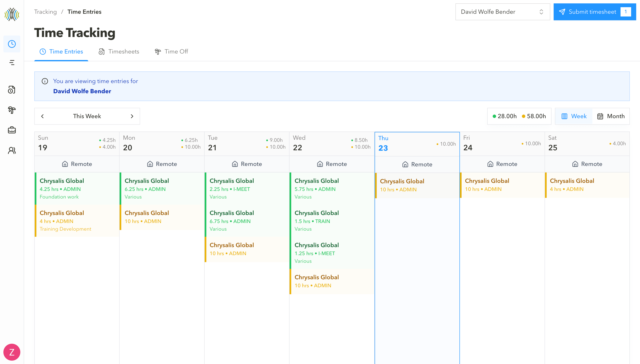Open the timesheets document icon in sidebar
640x364 pixels.
(x=12, y=89)
